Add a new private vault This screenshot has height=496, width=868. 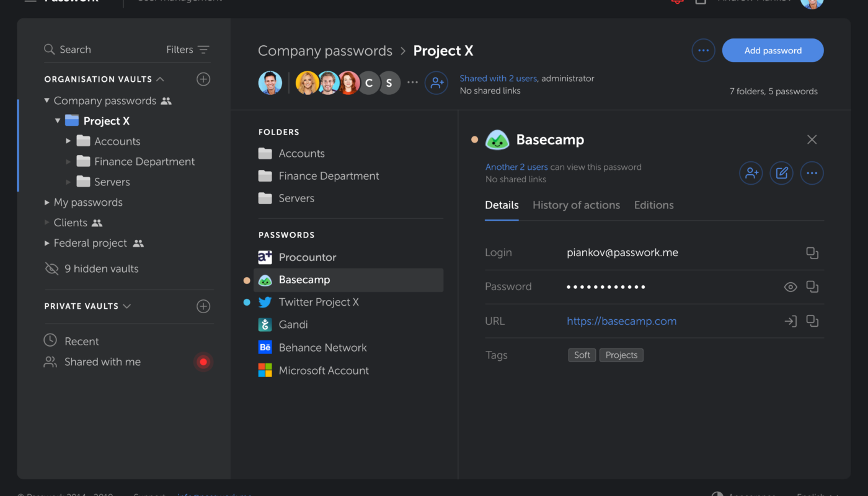(203, 306)
